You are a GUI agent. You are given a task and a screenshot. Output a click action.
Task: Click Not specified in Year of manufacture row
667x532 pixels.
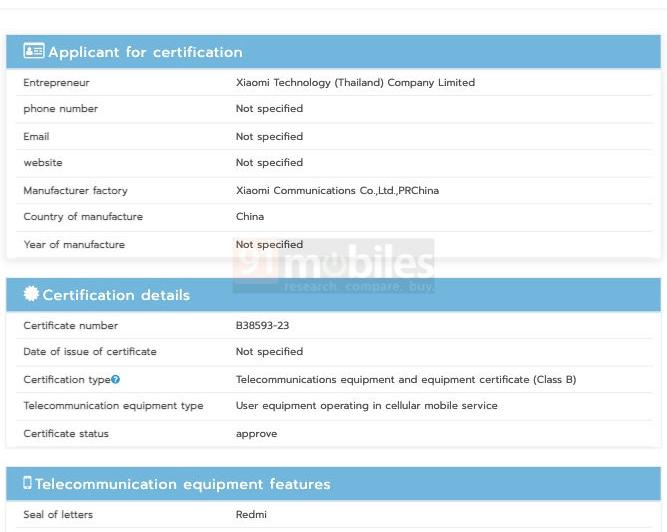click(x=269, y=245)
